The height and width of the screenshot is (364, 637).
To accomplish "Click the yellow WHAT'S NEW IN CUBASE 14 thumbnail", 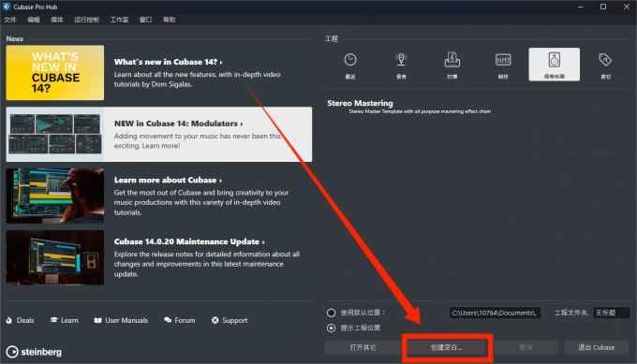I will point(55,73).
